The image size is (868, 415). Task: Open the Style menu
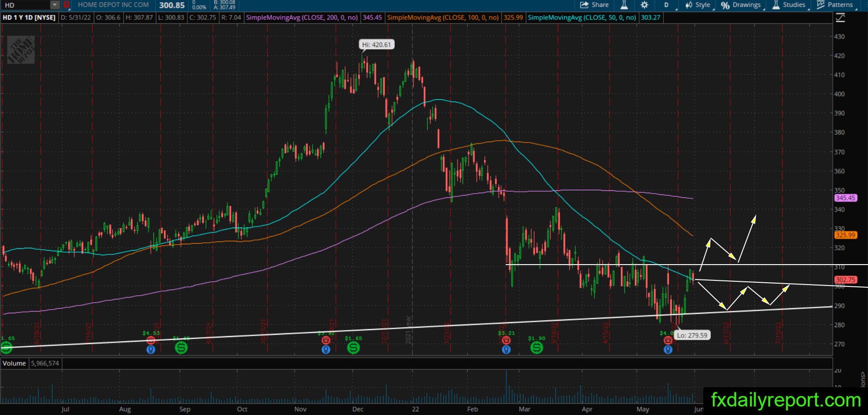coord(698,5)
